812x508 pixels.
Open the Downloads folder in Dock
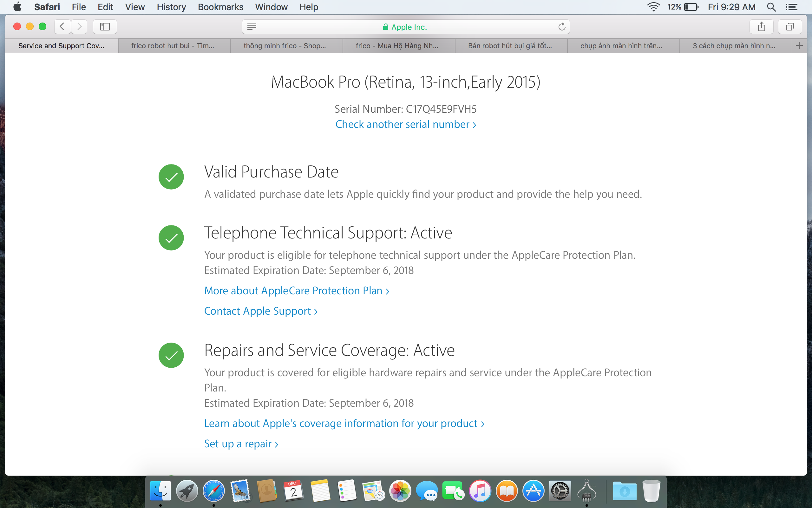click(625, 491)
